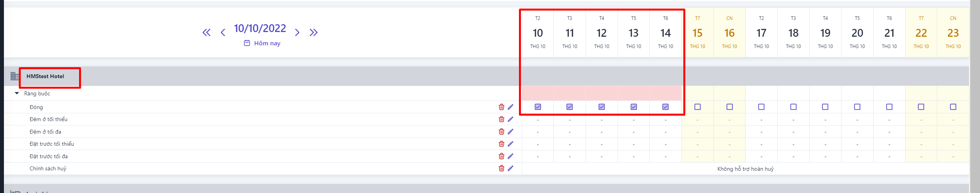The width and height of the screenshot is (980, 193).
Task: Jump back with double left chevron
Action: pyautogui.click(x=206, y=32)
